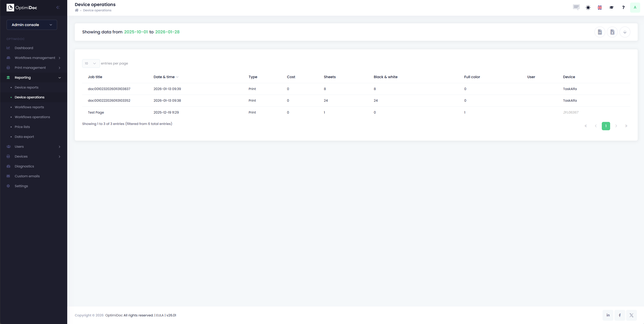
Task: Open Workflows operations page
Action: 32,117
